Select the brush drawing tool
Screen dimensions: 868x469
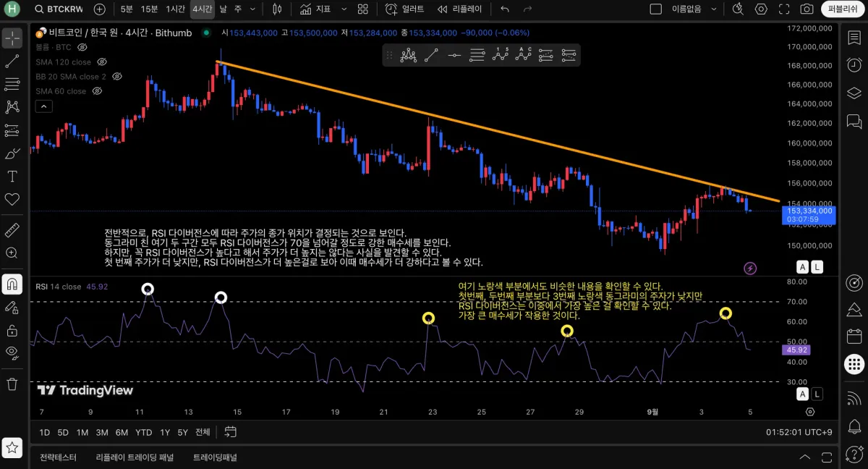coord(12,153)
